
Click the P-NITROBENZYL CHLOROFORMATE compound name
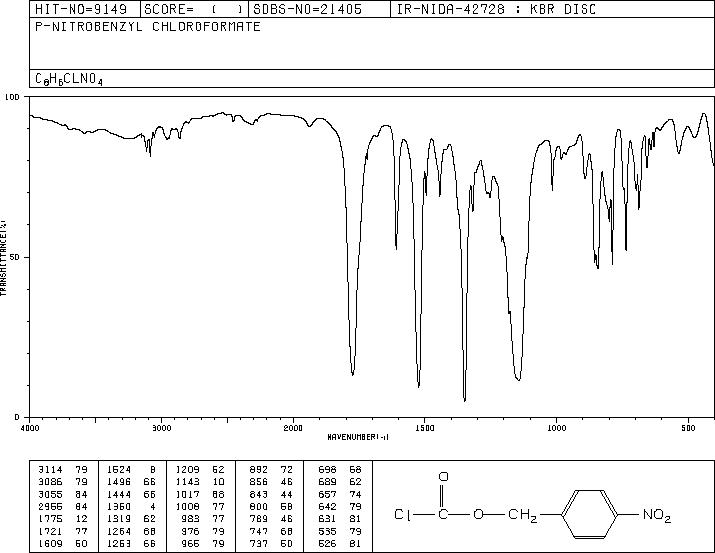(x=148, y=26)
